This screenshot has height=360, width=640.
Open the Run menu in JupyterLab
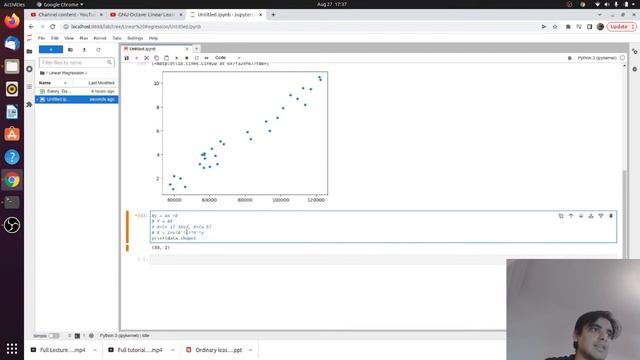pos(83,38)
